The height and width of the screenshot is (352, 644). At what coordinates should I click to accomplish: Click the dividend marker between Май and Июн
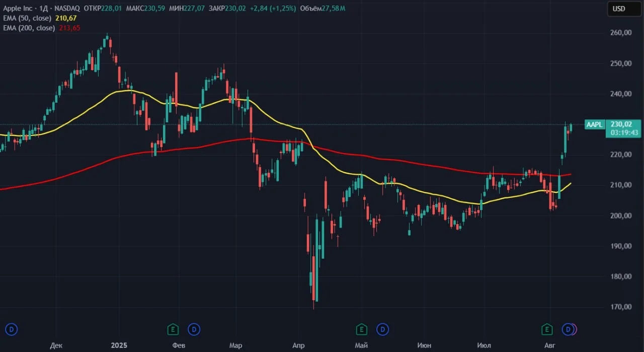coord(382,329)
